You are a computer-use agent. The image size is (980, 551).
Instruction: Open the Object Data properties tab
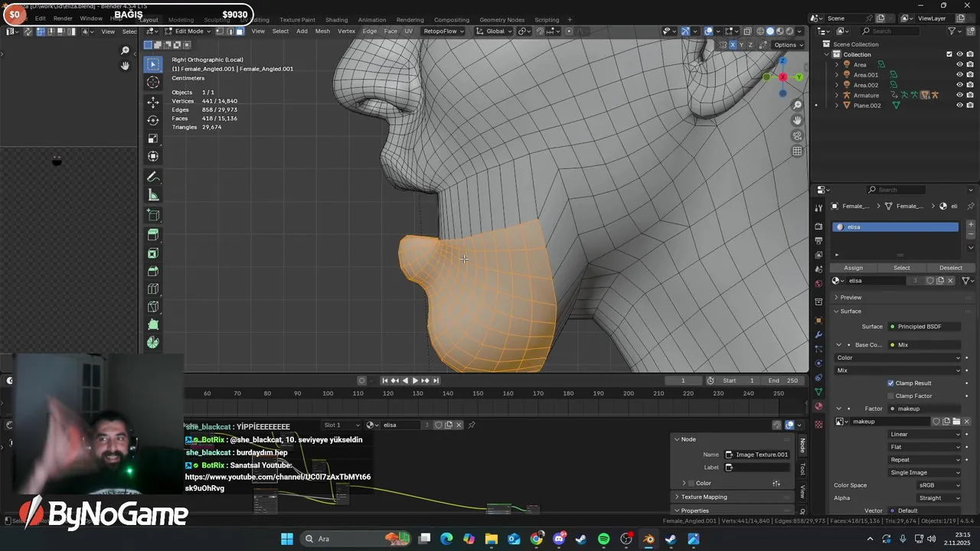818,392
